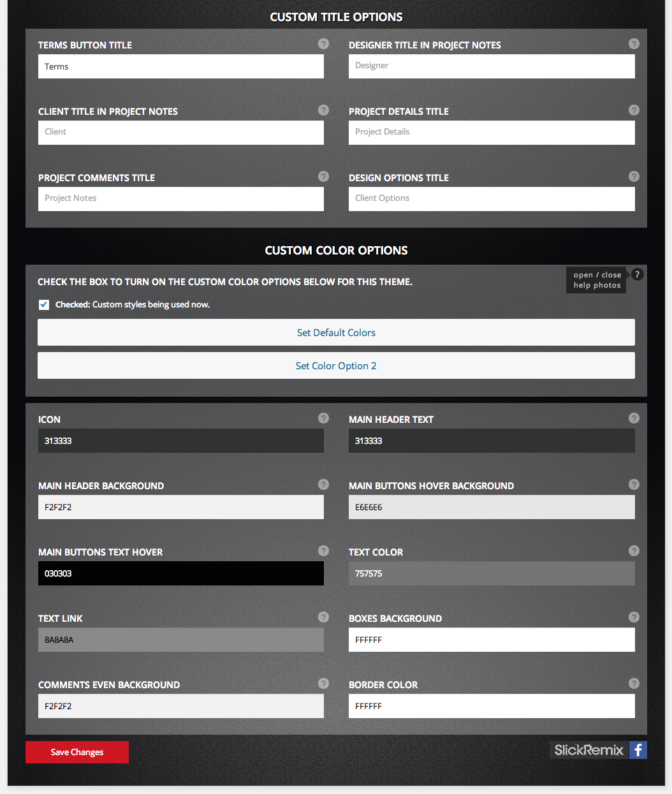Toggle open / close help photos

(x=597, y=280)
